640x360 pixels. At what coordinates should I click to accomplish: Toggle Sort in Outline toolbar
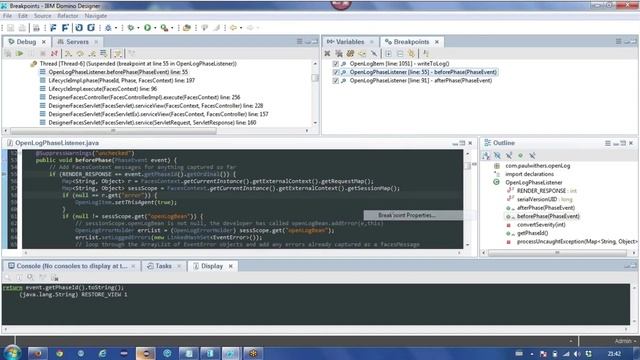(486, 156)
